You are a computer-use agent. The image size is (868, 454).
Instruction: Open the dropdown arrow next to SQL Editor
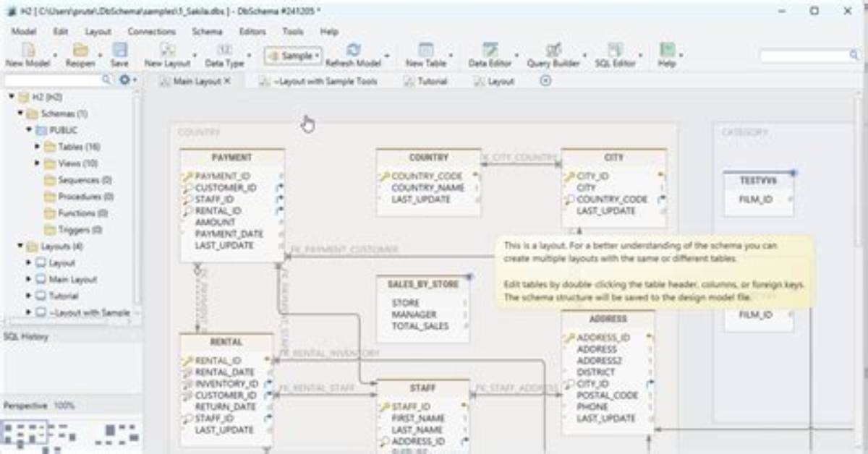click(642, 56)
